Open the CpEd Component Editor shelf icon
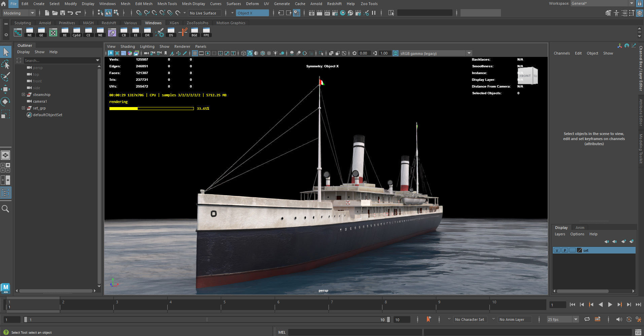 coord(76,32)
